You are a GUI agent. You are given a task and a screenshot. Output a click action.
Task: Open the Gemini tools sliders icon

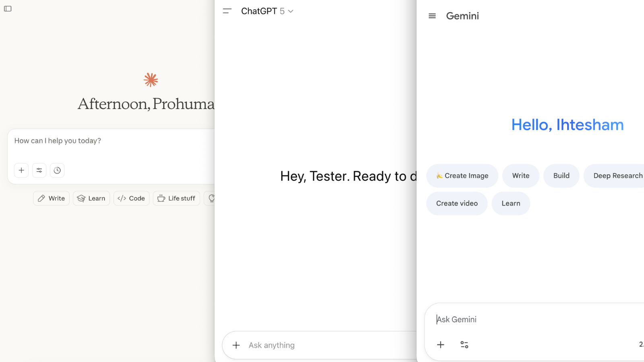coord(464,345)
